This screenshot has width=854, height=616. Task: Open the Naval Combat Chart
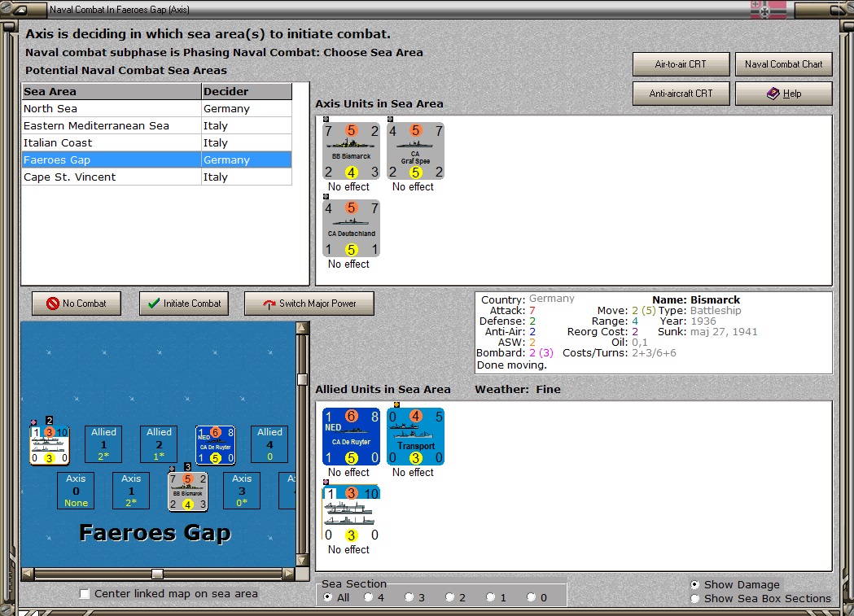(783, 64)
